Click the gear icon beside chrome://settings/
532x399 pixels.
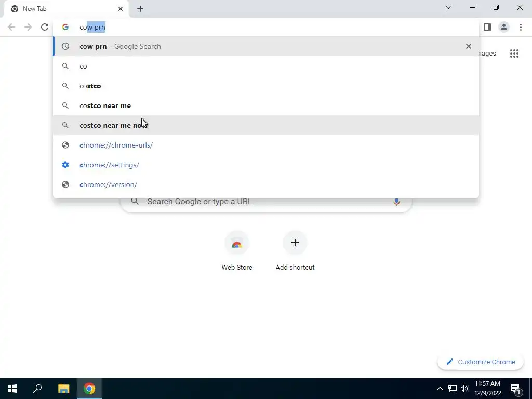click(x=65, y=165)
